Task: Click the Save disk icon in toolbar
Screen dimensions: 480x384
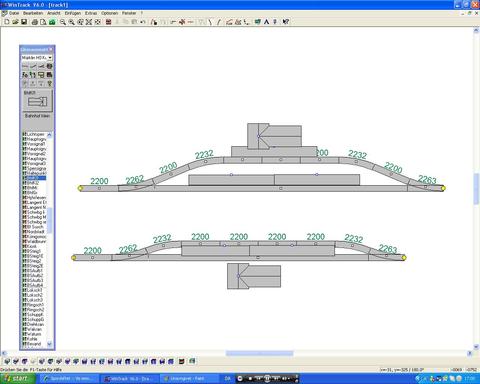Action: (x=24, y=22)
